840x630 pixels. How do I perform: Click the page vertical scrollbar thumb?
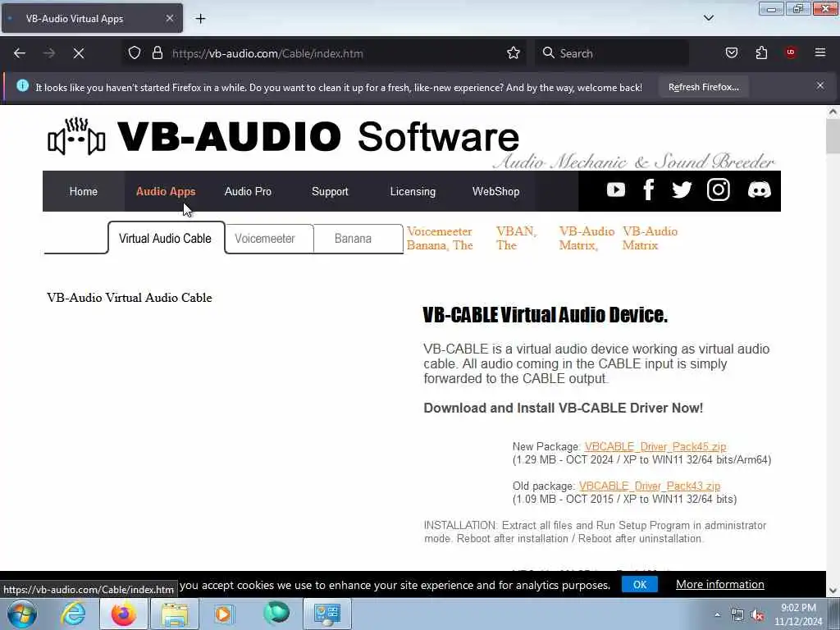coord(833,137)
